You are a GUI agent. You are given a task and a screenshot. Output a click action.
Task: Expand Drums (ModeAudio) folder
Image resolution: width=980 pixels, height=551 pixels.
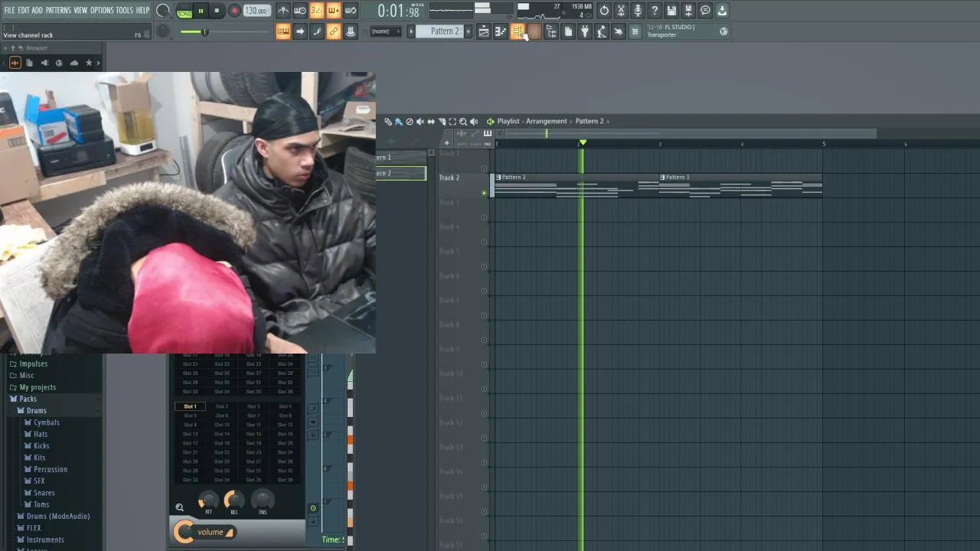(x=58, y=516)
